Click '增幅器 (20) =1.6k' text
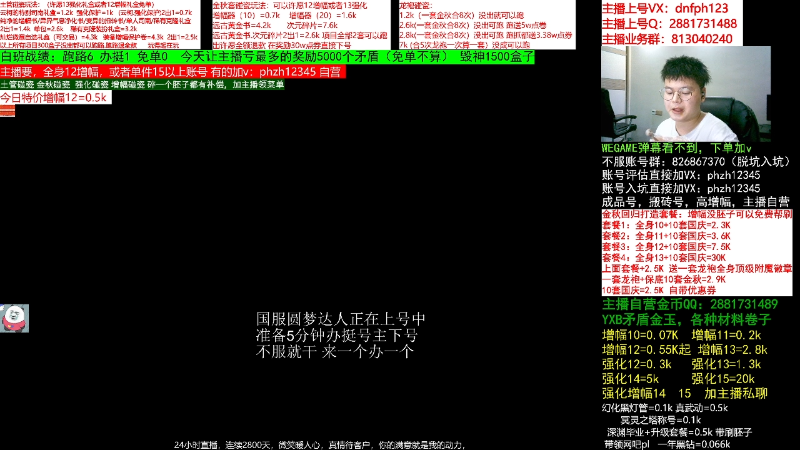 click(x=323, y=15)
